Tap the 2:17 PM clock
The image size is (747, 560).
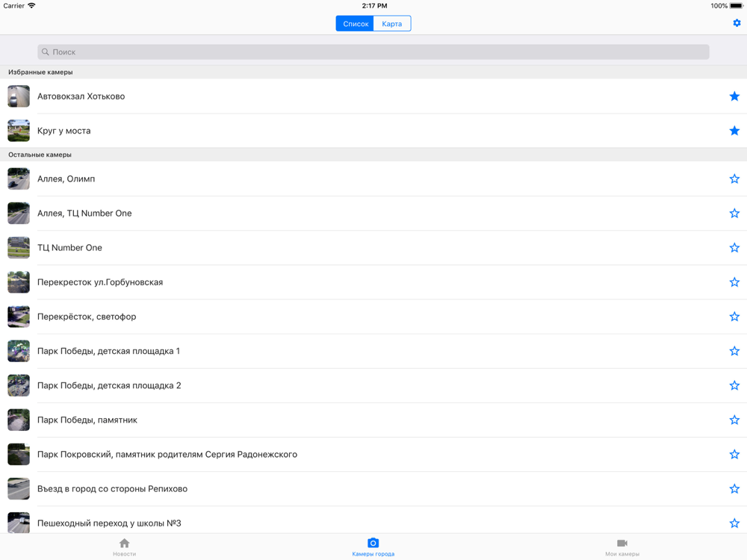tap(374, 6)
